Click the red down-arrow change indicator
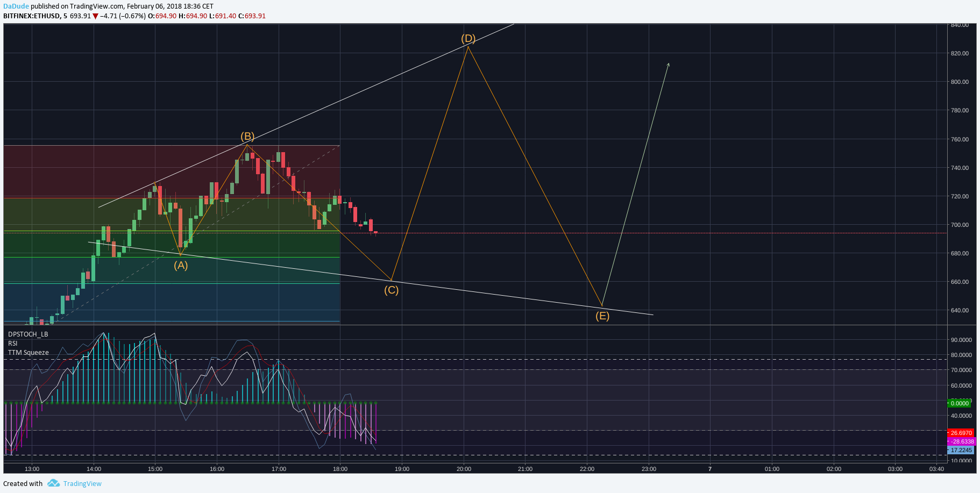Image resolution: width=980 pixels, height=493 pixels. tap(95, 16)
